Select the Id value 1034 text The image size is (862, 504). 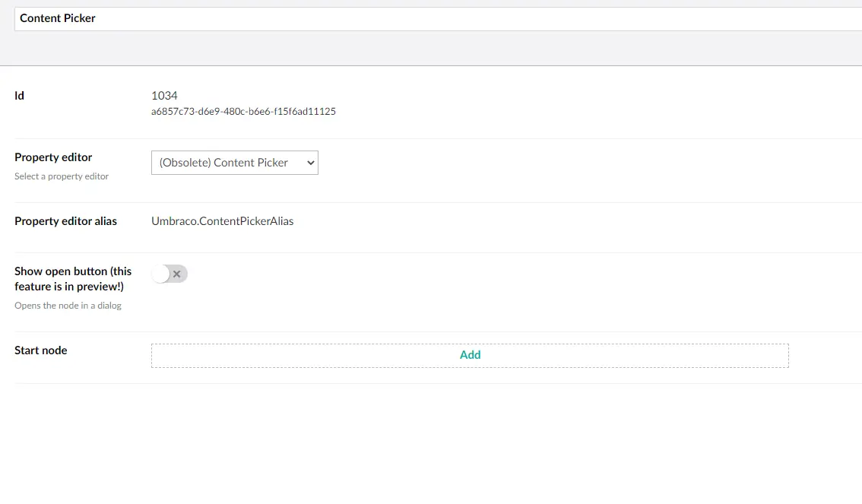pos(165,95)
